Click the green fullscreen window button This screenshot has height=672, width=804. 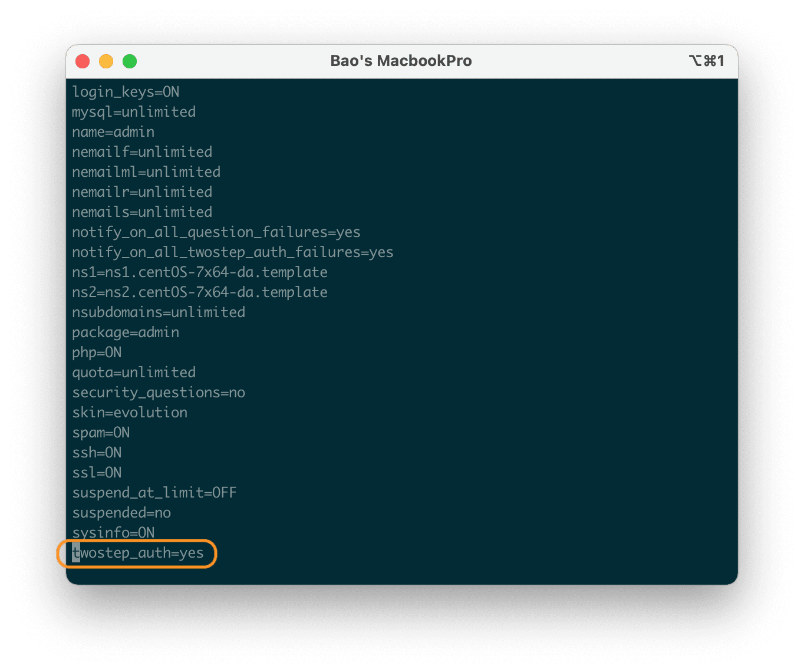129,61
